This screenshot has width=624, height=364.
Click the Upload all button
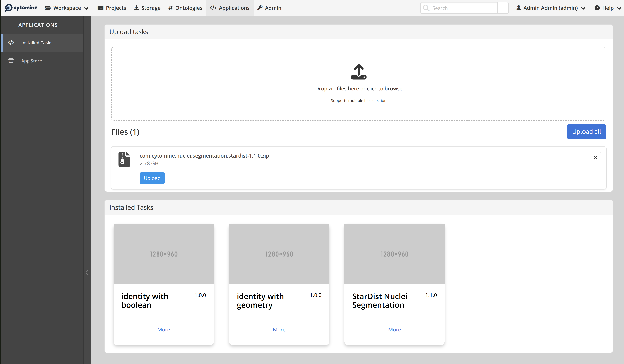586,132
